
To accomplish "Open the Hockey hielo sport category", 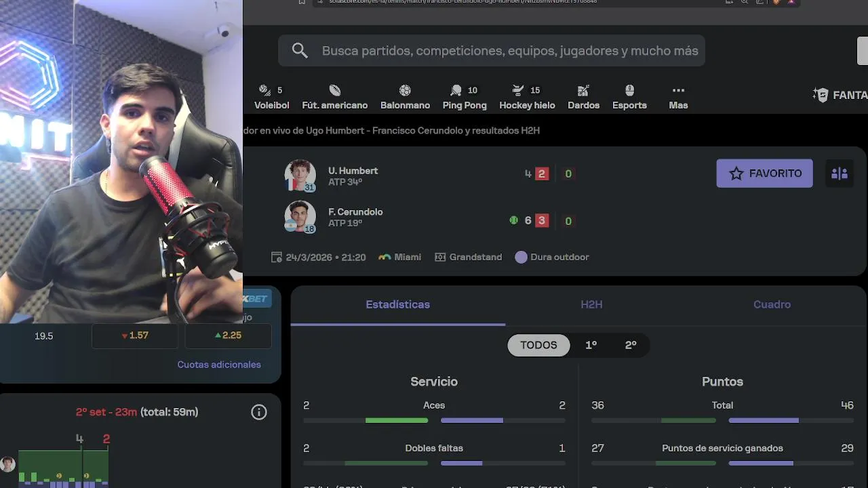I will (x=527, y=98).
